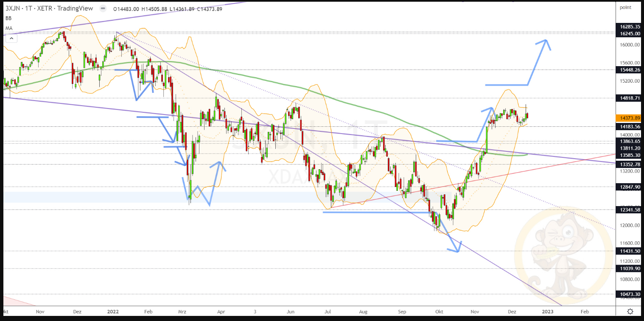644x321 pixels.
Task: Click the settings gear icon on the time axis
Action: [x=630, y=312]
